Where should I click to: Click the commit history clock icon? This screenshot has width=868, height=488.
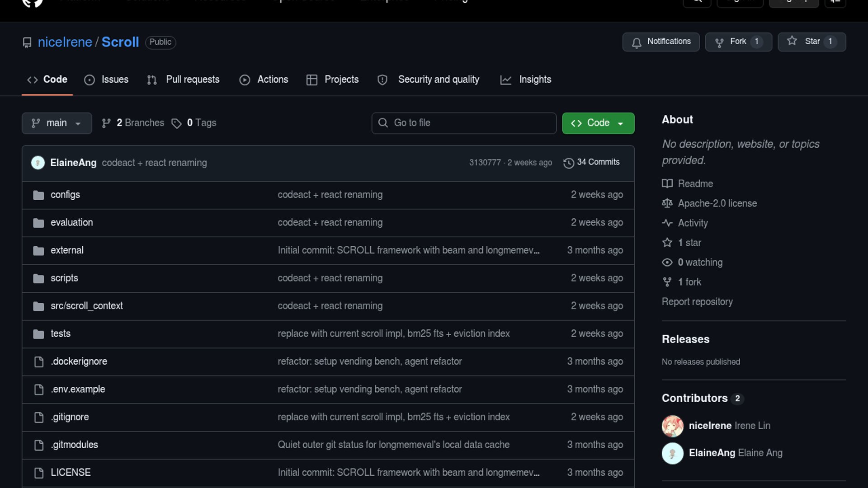click(x=568, y=163)
